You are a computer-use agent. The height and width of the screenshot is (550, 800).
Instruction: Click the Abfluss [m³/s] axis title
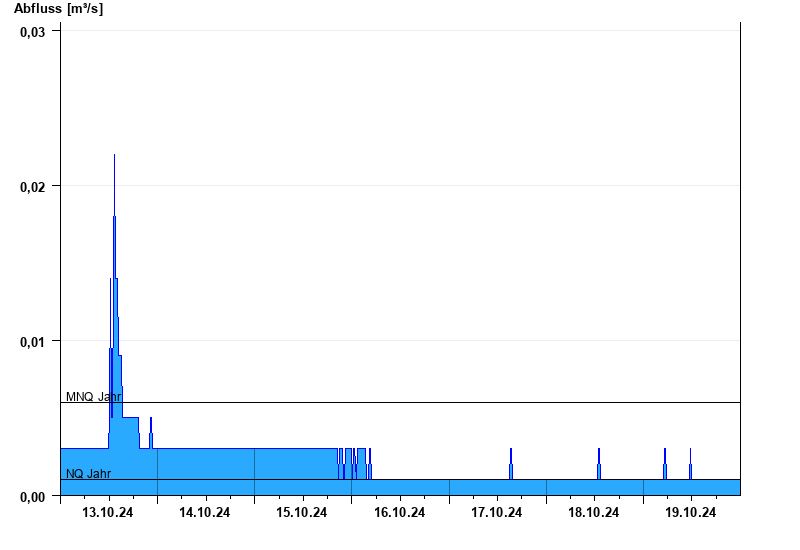pos(58,8)
